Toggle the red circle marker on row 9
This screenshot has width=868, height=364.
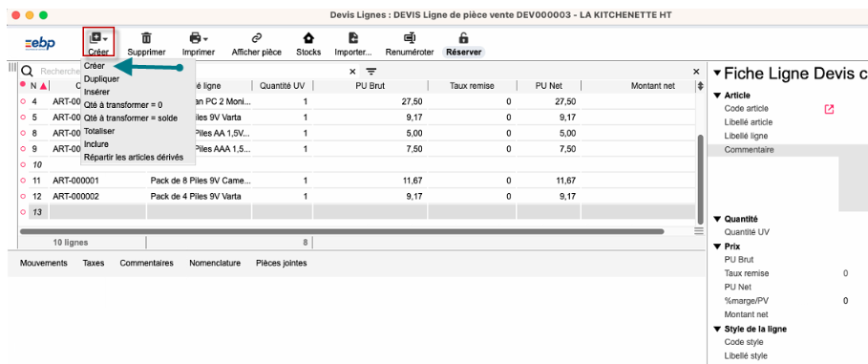pos(23,149)
